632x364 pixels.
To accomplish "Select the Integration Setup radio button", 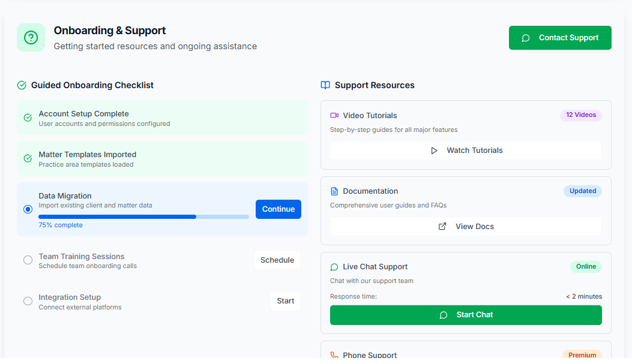I will point(28,301).
